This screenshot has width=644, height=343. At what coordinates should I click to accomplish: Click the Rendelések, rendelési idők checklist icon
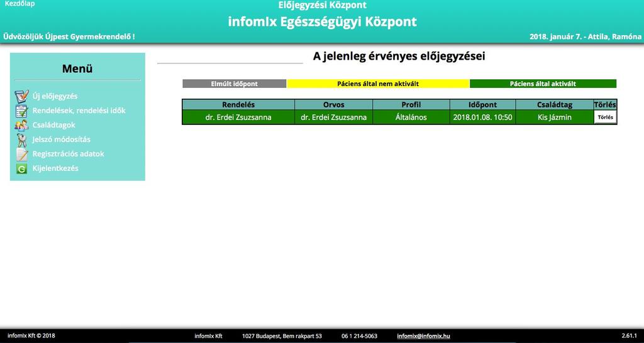tap(21, 111)
